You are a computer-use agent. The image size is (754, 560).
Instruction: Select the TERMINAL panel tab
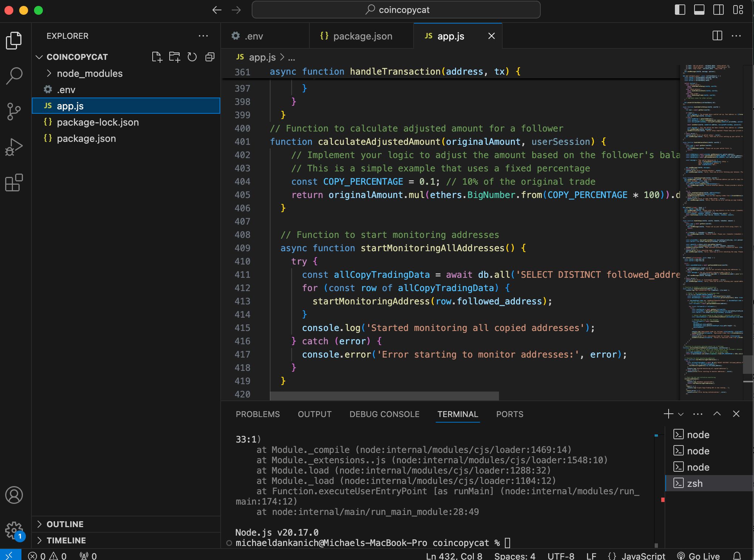tap(458, 414)
